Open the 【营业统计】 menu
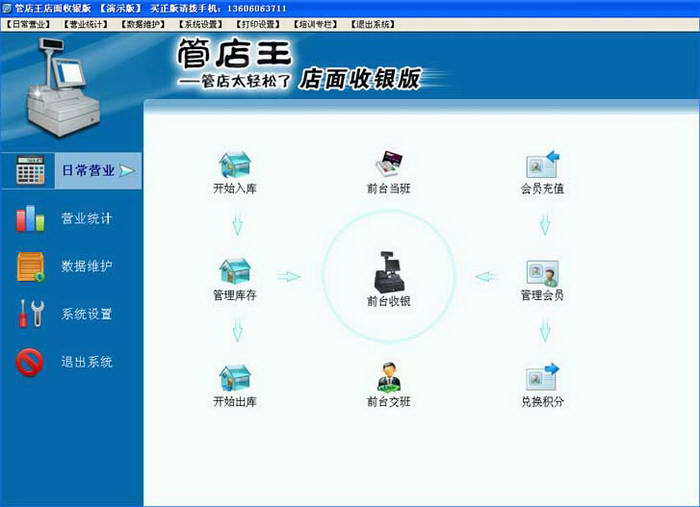The image size is (700, 507). point(85,24)
